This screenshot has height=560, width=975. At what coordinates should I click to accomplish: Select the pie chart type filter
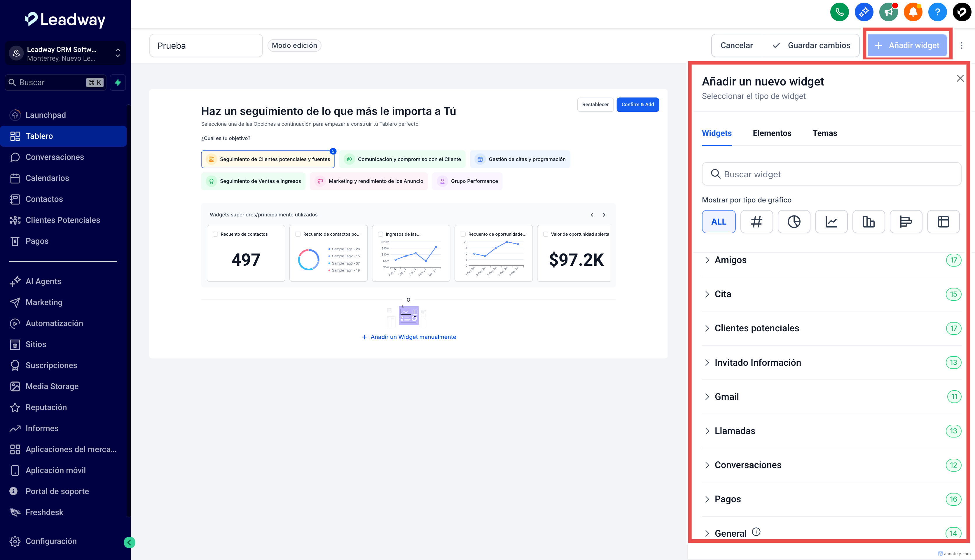coord(794,222)
